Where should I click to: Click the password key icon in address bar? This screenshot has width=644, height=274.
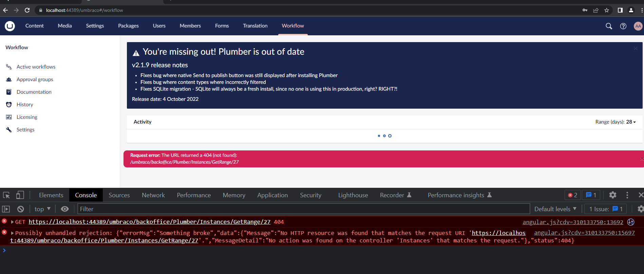click(x=585, y=10)
